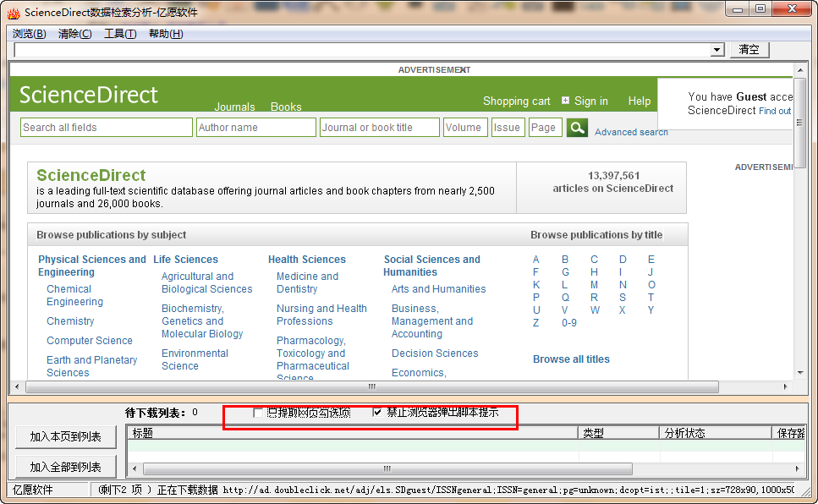
Task: Open Health Sciences subject link
Action: (307, 260)
